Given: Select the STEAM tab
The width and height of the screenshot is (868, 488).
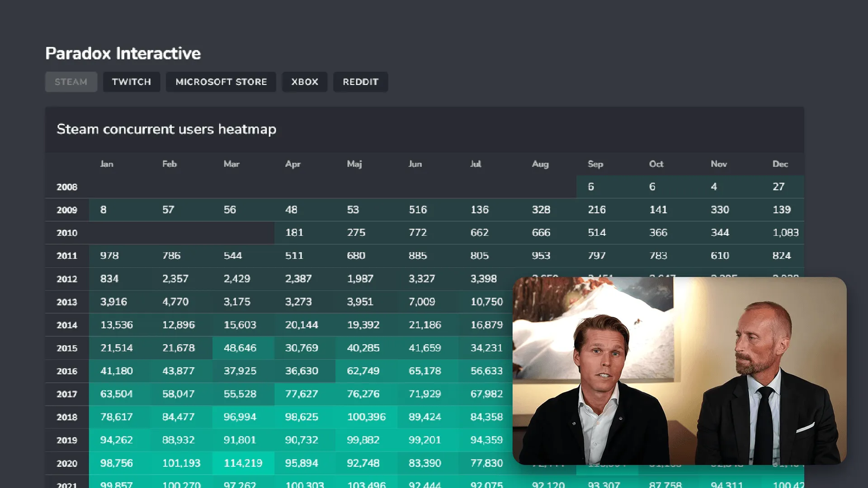Looking at the screenshot, I should click(71, 82).
